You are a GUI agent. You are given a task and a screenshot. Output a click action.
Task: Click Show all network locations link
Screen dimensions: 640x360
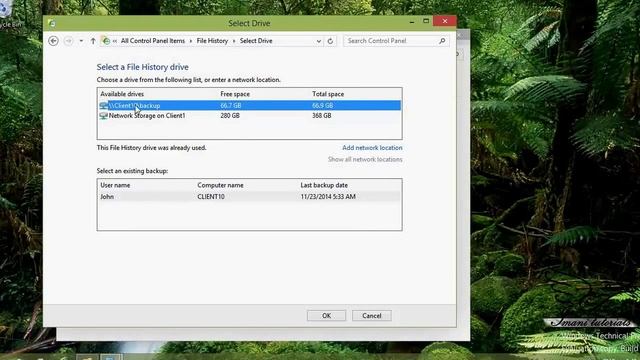pos(365,159)
